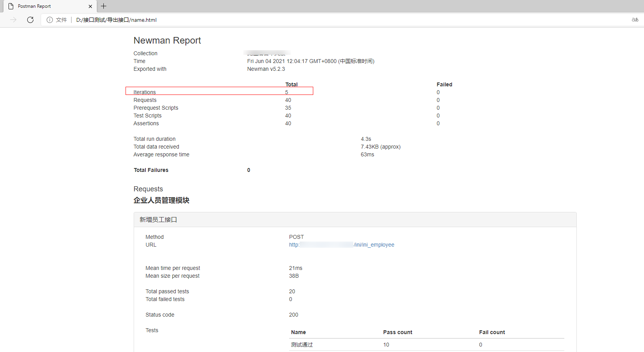
Task: Click the Prerequest Scripts row label
Action: [x=156, y=108]
